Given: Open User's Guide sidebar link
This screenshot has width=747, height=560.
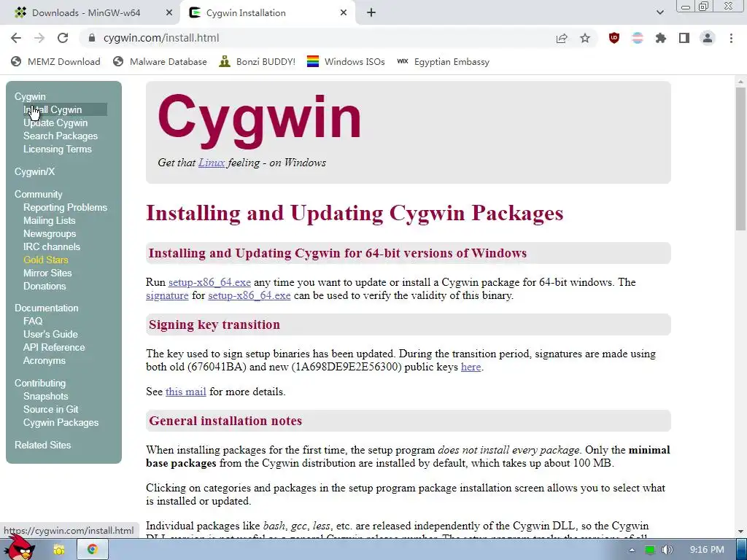Looking at the screenshot, I should pyautogui.click(x=50, y=334).
